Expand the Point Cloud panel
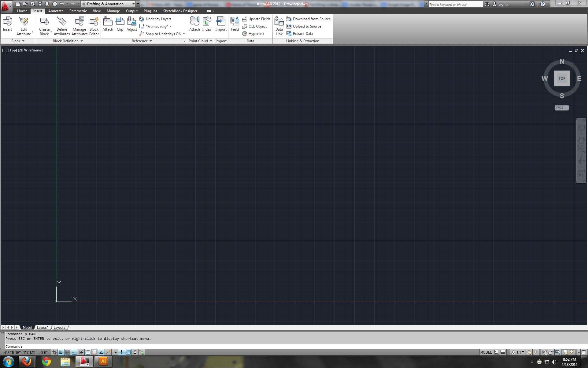 point(200,41)
